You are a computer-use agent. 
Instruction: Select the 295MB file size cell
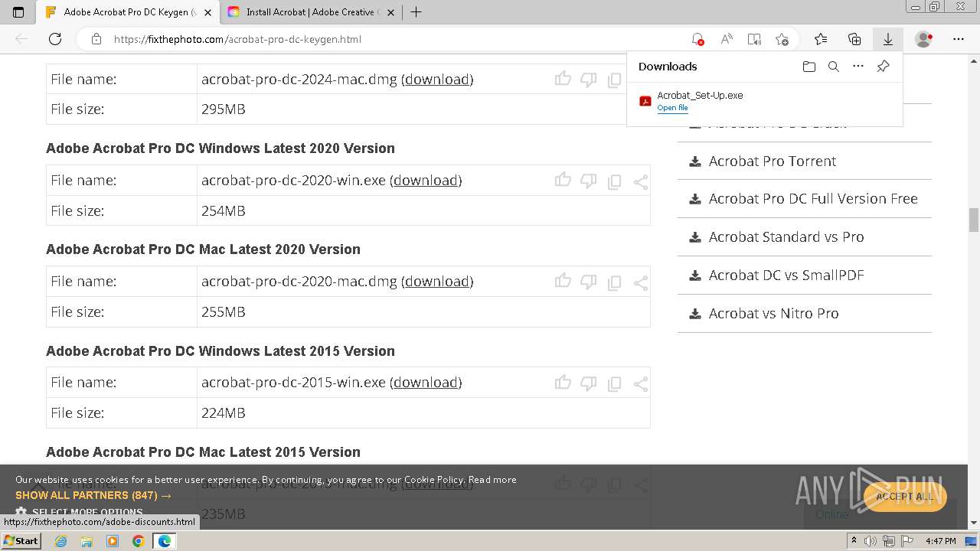(x=423, y=109)
